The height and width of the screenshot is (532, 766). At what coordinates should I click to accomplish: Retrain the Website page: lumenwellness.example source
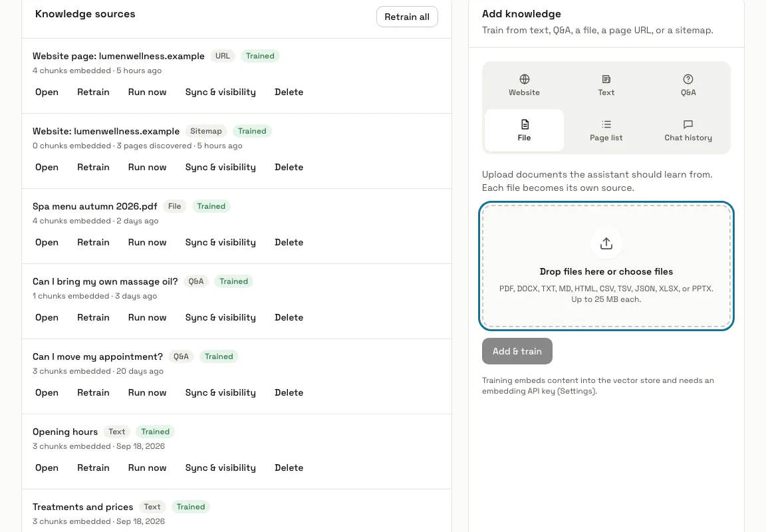click(93, 92)
